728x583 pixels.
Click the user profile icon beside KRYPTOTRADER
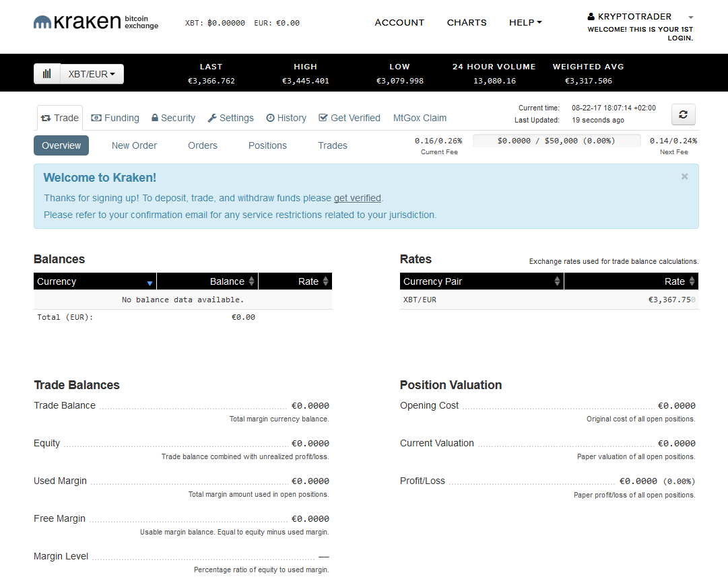tap(591, 17)
